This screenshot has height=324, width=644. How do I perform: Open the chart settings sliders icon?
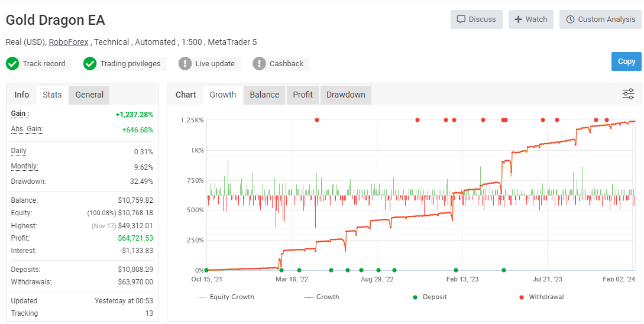pyautogui.click(x=628, y=94)
